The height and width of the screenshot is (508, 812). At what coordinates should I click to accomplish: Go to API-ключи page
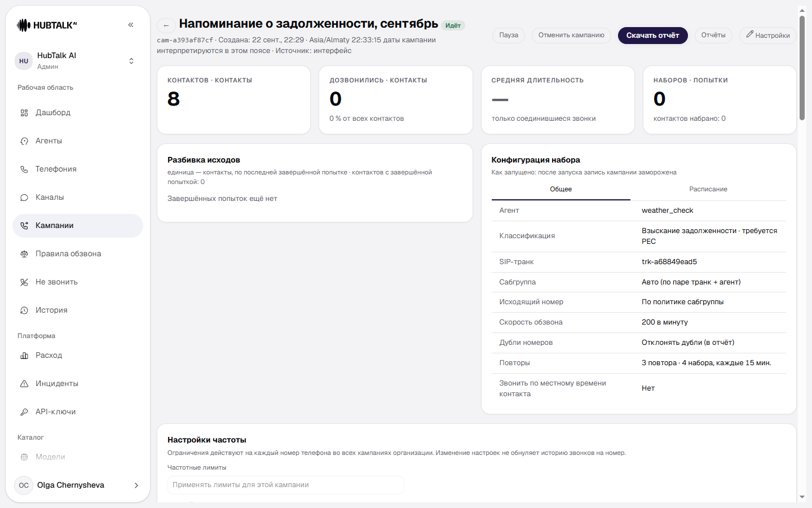click(x=78, y=412)
